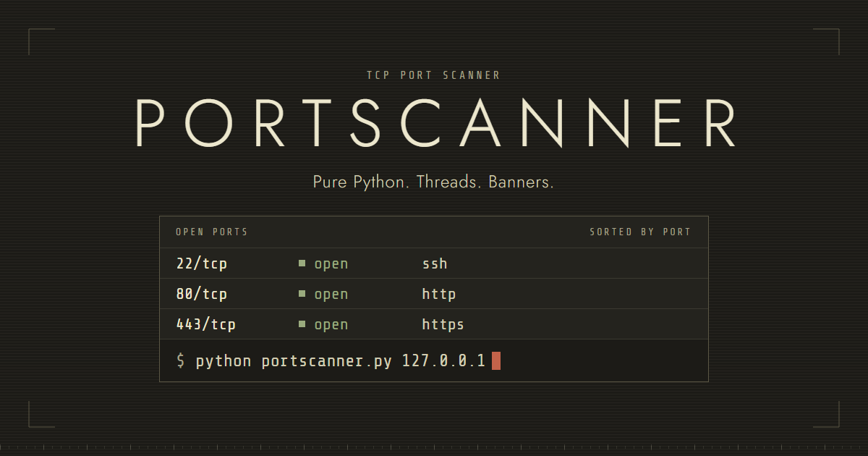Click the '$' shell prompt symbol
The height and width of the screenshot is (456, 868).
181,360
